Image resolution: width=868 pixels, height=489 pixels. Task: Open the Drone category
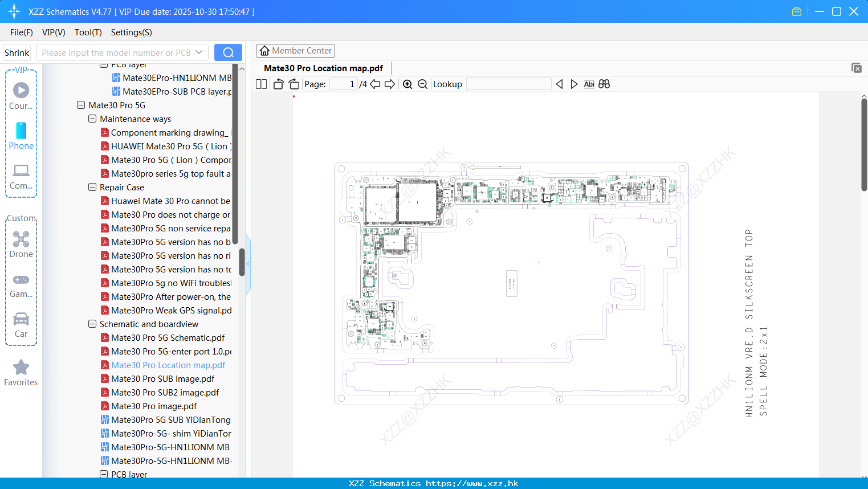point(21,244)
